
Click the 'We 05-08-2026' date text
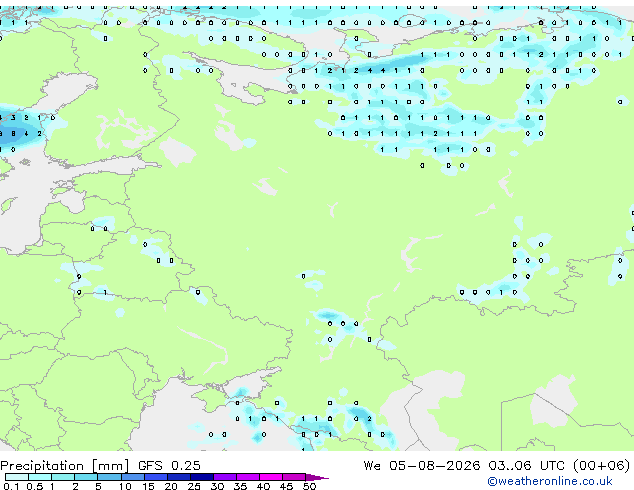point(422,466)
